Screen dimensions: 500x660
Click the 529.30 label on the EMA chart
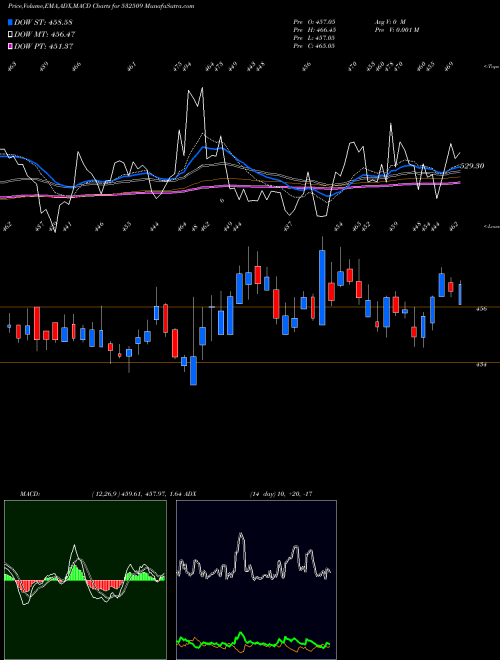tap(472, 166)
